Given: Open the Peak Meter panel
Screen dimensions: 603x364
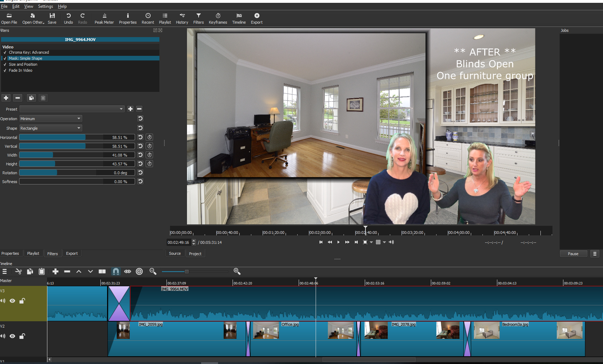Looking at the screenshot, I should 104,18.
